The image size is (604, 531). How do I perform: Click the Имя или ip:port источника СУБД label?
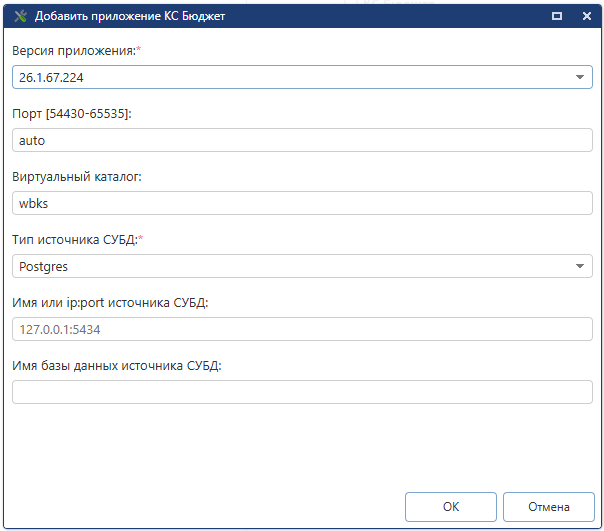[x=110, y=302]
